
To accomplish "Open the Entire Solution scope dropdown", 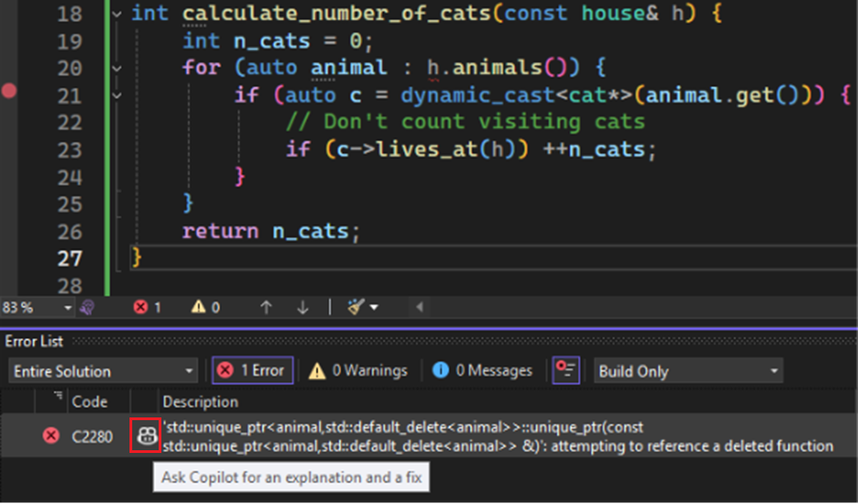I will [103, 371].
